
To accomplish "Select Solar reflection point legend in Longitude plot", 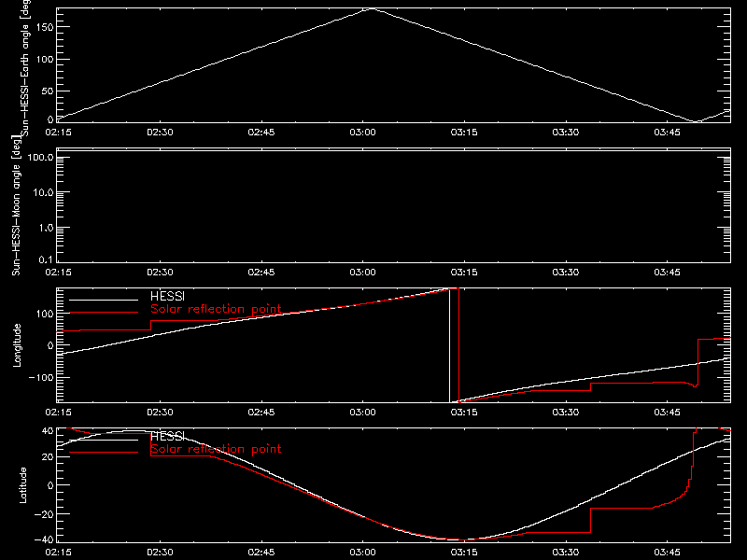I will [x=216, y=309].
